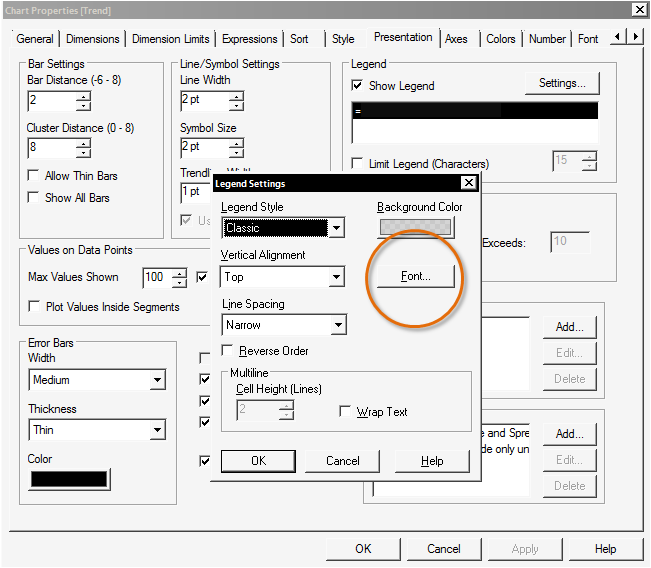This screenshot has height=568, width=651.
Task: Toggle the Show Legend checkbox
Action: [x=358, y=86]
